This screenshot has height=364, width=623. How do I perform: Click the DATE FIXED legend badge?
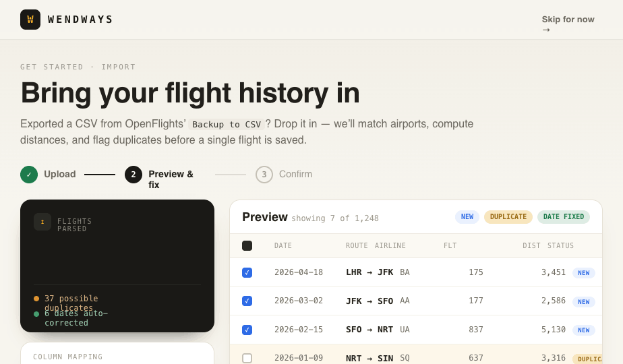[564, 217]
